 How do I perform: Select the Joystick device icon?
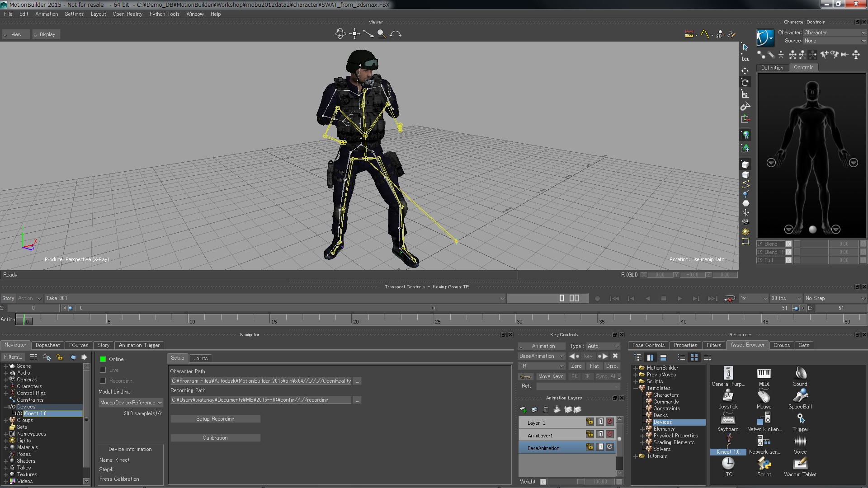(728, 396)
